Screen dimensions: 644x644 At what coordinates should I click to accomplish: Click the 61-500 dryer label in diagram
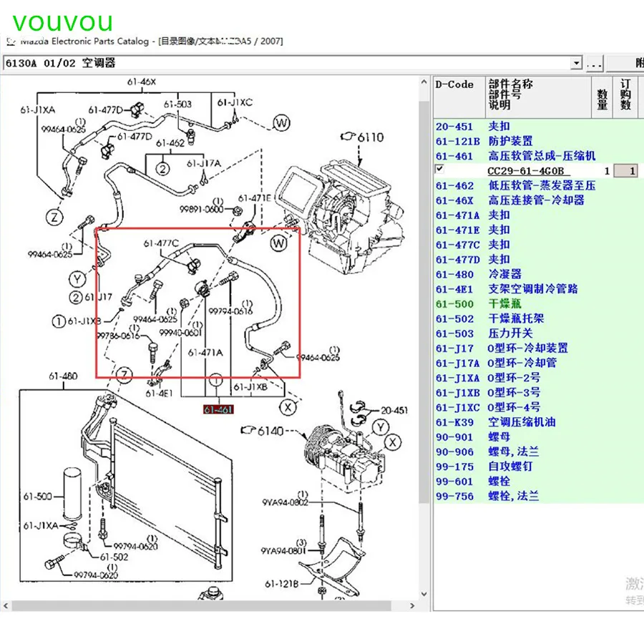[x=37, y=496]
